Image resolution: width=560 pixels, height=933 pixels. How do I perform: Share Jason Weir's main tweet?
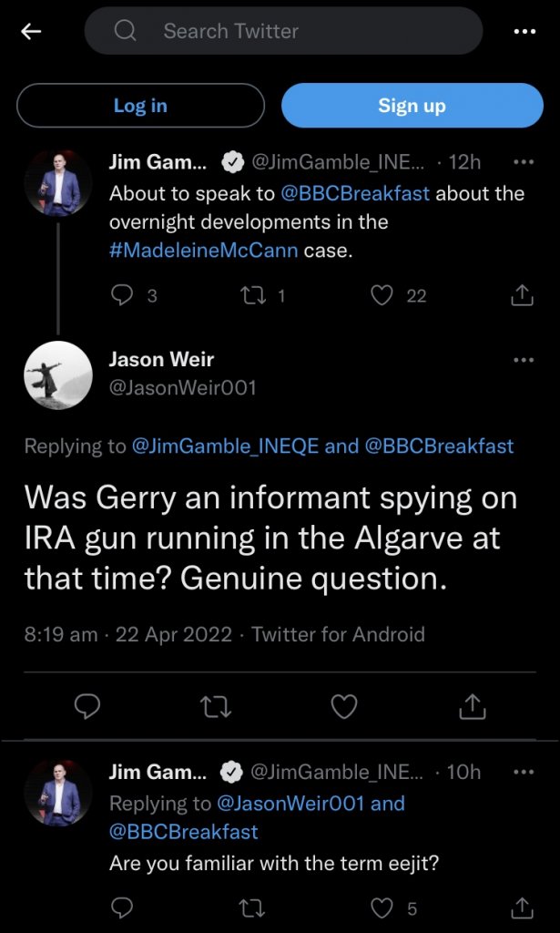(x=473, y=706)
